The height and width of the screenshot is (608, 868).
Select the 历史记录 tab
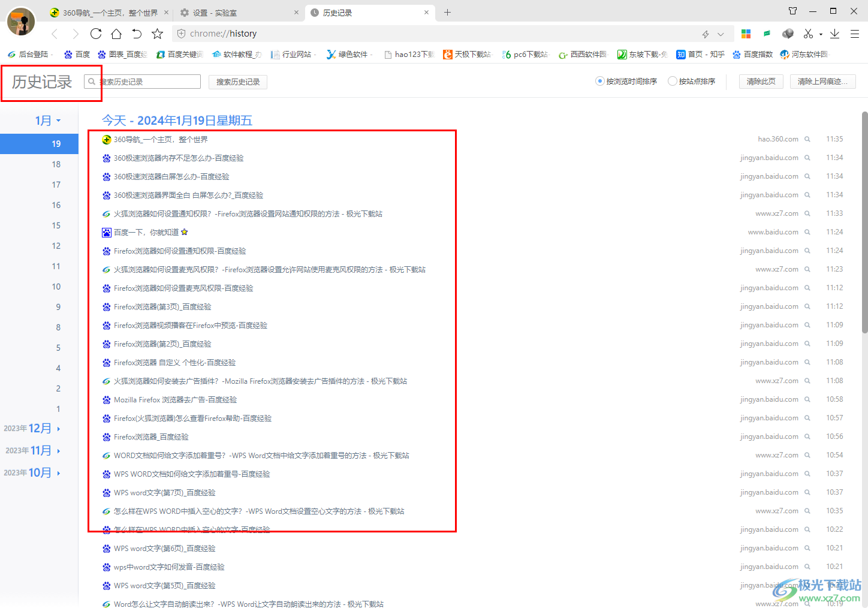pos(370,13)
